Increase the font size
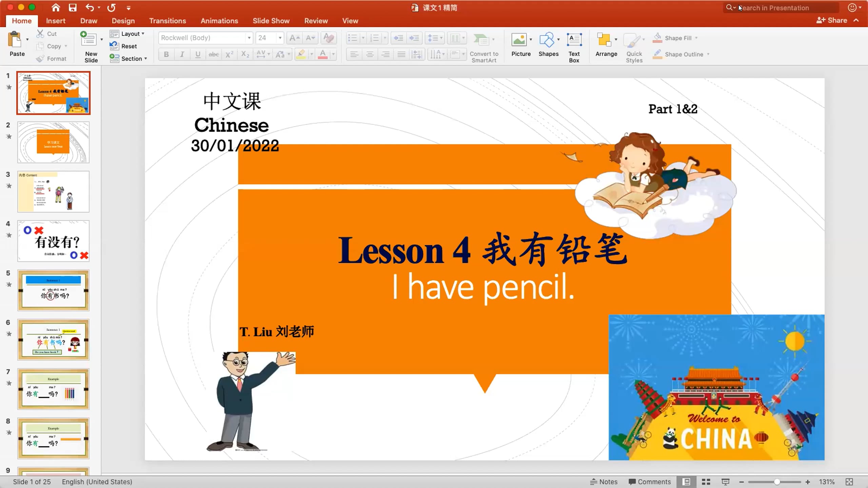The height and width of the screenshot is (488, 868). coord(294,38)
